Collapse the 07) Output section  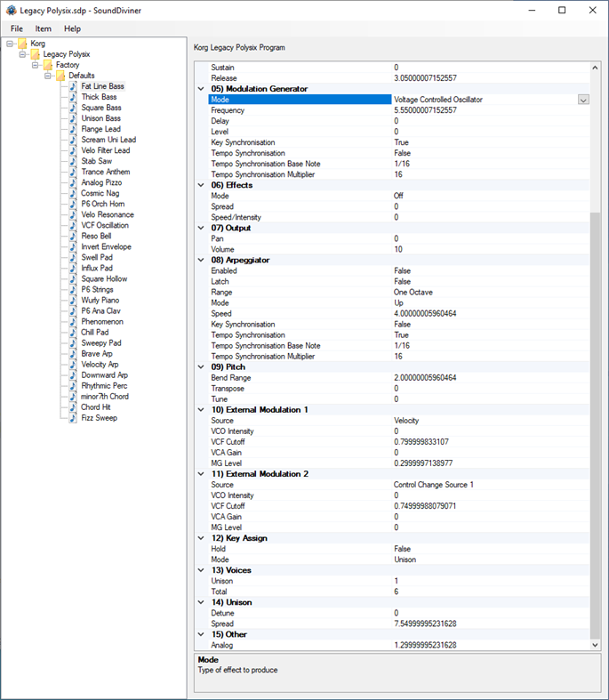(201, 228)
